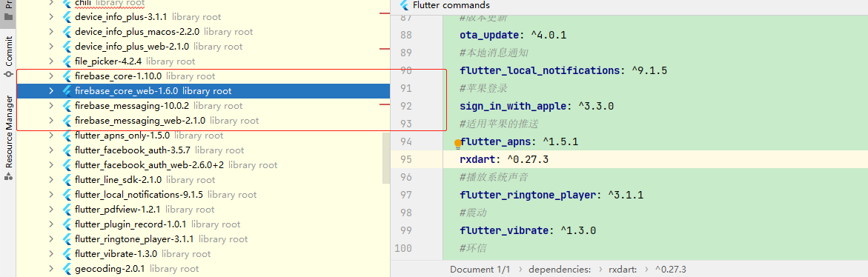This screenshot has height=277, width=868.
Task: Expand firebase_messaging-10.0.2 node
Action: click(51, 106)
